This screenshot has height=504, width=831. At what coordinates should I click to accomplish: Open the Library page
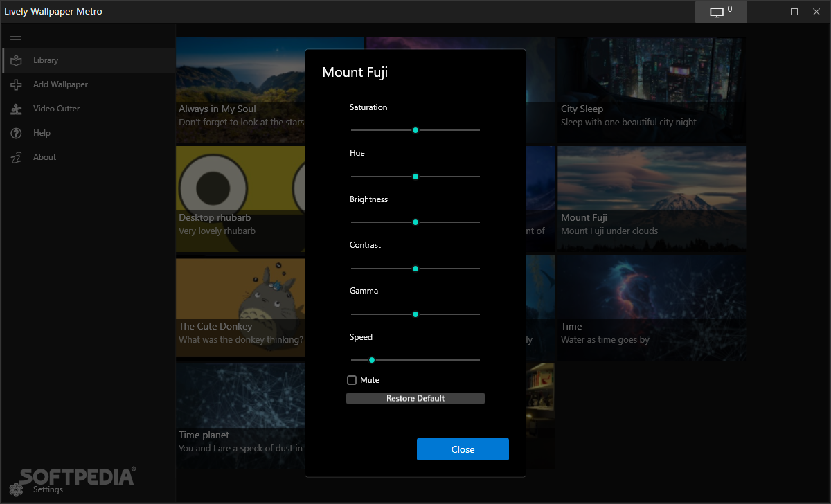point(88,60)
